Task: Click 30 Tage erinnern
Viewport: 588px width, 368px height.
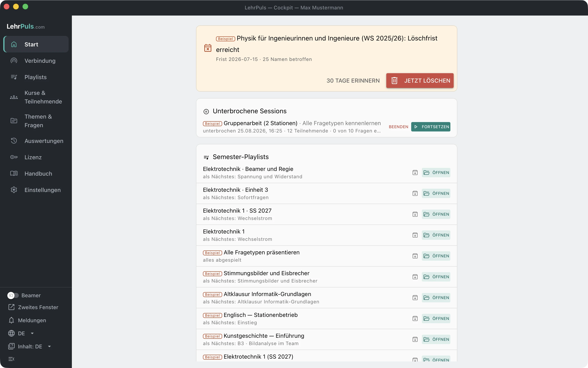Action: pos(353,81)
